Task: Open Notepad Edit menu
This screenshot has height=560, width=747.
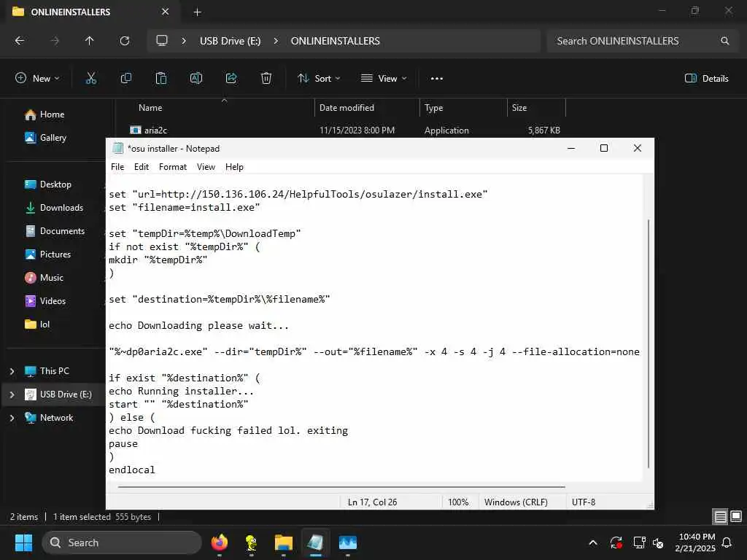Action: click(142, 167)
